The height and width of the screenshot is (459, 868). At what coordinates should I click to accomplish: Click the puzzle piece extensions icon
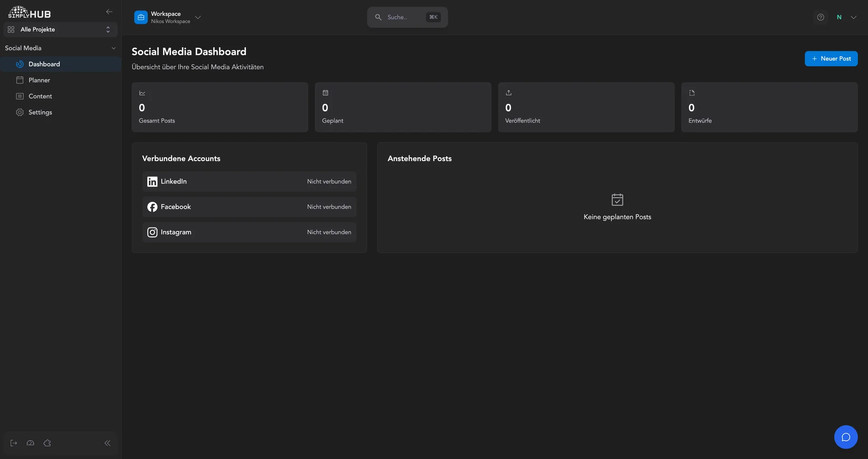(x=47, y=443)
